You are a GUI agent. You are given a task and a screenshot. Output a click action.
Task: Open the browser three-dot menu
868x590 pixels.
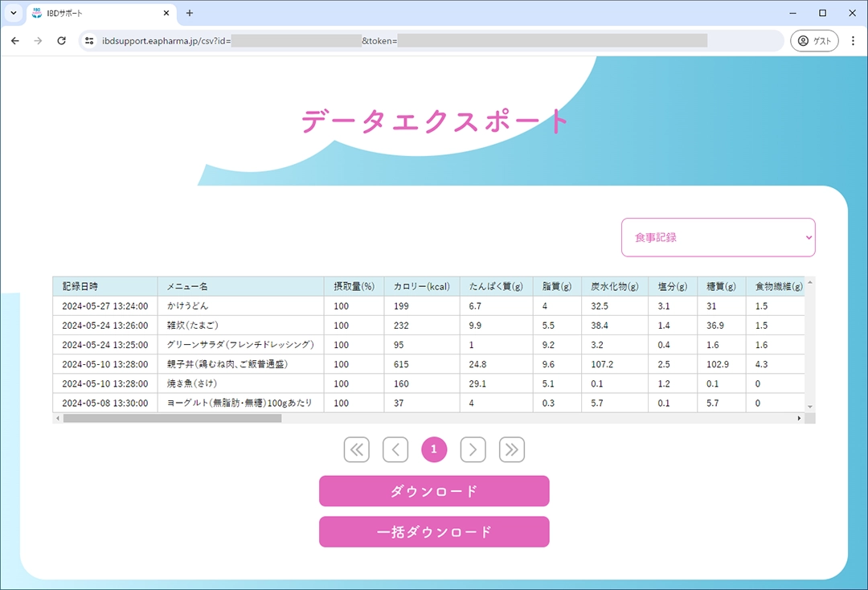853,40
